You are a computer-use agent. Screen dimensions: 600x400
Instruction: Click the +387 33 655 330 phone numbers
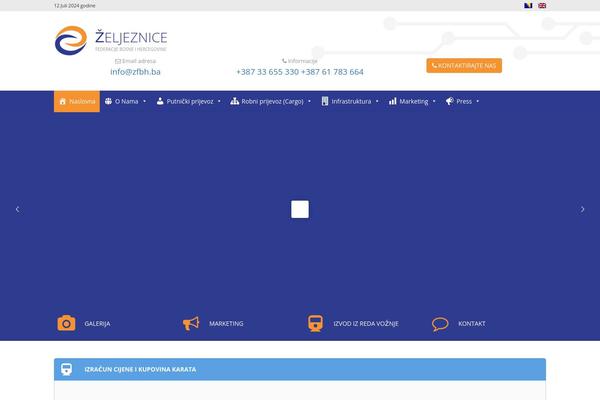(x=300, y=72)
